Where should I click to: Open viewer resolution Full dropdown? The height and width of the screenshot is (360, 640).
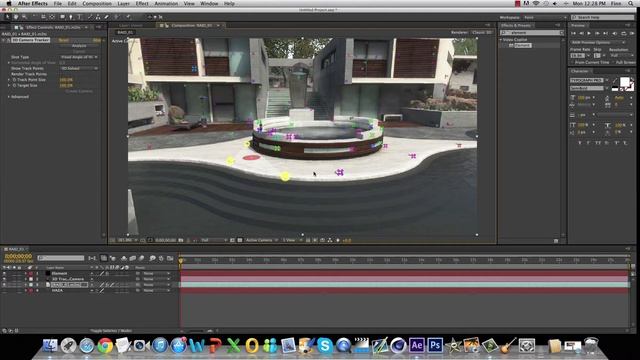click(213, 240)
